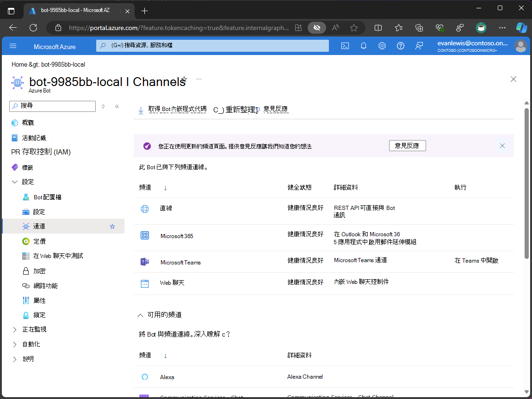The width and height of the screenshot is (532, 399).
Task: Open new browser tab with plus
Action: [144, 11]
